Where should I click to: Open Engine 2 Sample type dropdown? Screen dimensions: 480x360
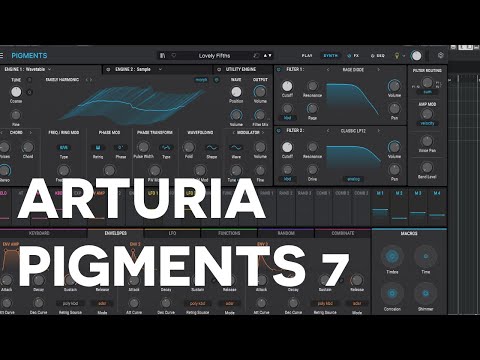[160, 69]
